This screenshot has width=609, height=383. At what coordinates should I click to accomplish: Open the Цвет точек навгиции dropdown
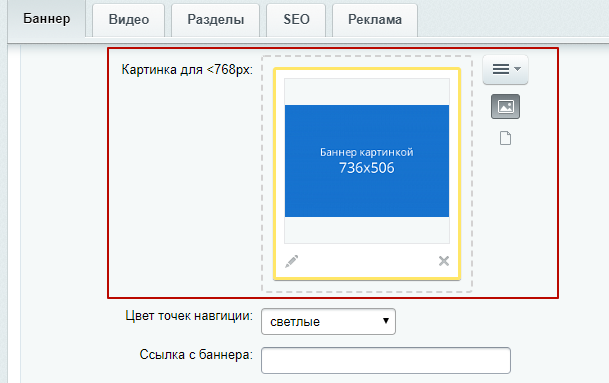pos(329,322)
